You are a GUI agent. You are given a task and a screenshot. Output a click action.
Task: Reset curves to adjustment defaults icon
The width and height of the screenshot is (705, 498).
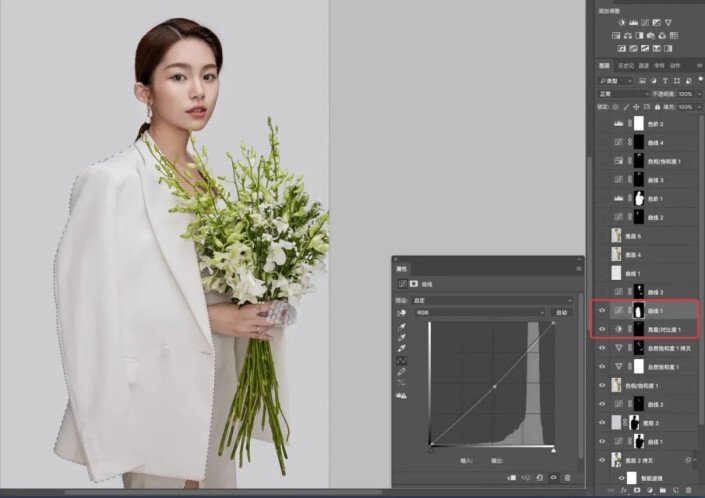[x=540, y=478]
